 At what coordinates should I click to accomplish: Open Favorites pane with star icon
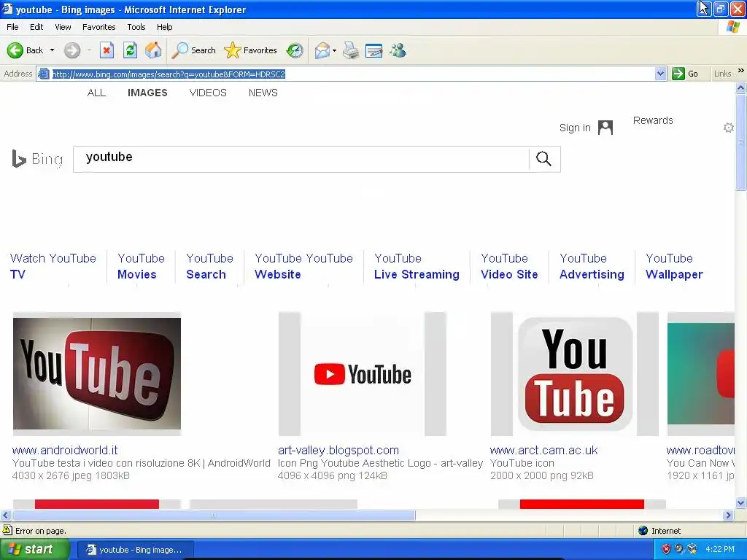[251, 50]
